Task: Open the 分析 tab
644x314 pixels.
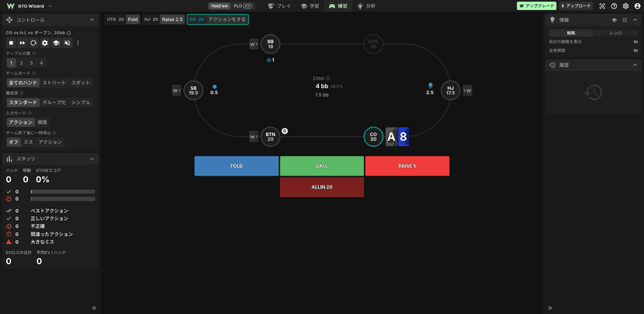Action: 366,6
